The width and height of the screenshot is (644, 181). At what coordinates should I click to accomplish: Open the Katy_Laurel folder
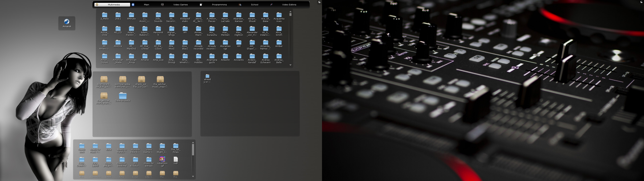coord(95,162)
